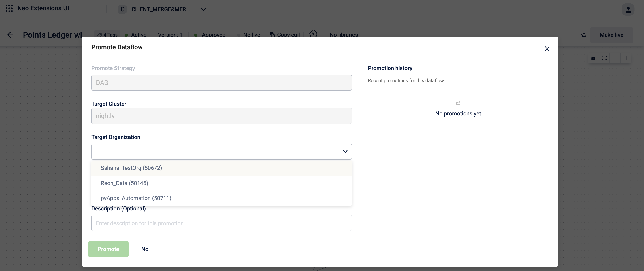Collapse the Target Organization dropdown arrow
This screenshot has width=644, height=271.
click(x=345, y=152)
